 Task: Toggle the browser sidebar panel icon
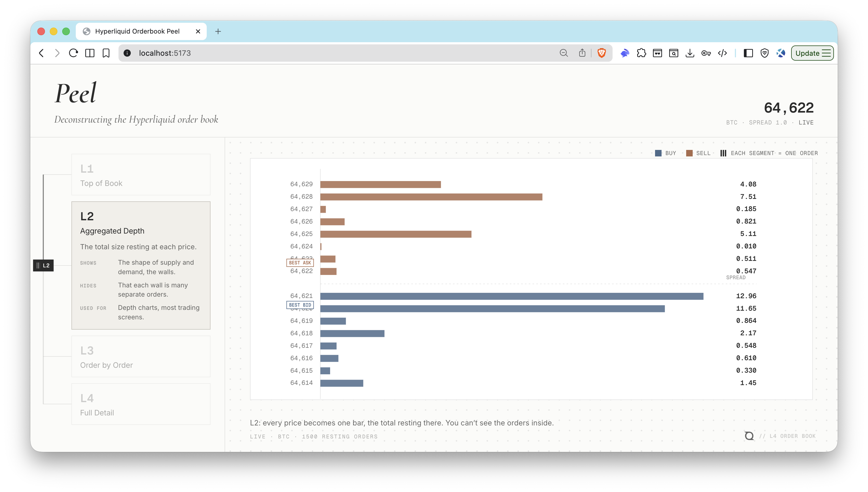coord(748,53)
